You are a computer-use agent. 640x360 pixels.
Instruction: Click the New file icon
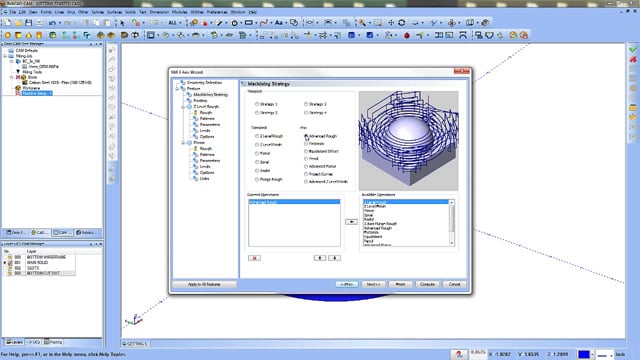tap(7, 23)
